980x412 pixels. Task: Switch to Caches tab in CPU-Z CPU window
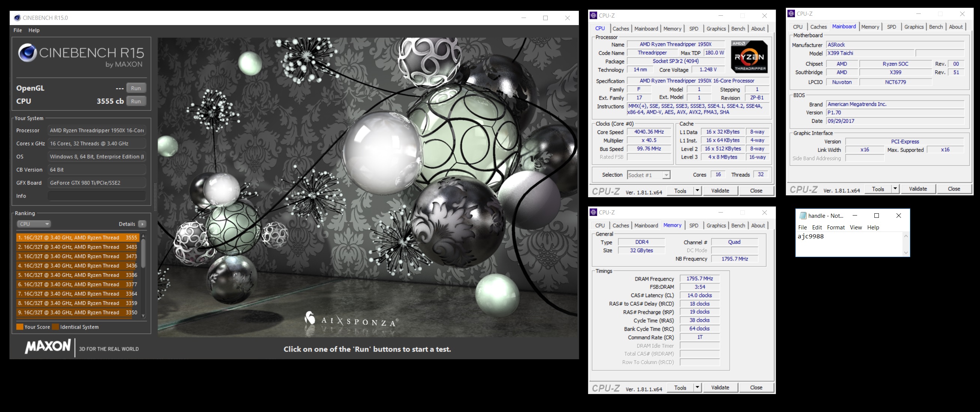point(620,28)
